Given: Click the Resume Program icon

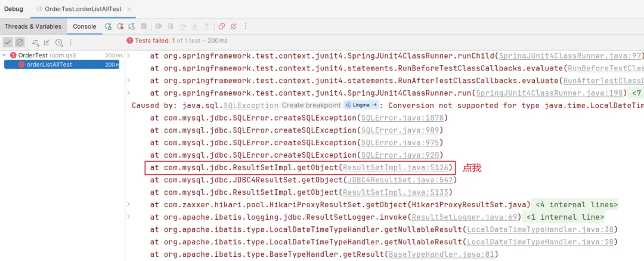Looking at the screenshot, I should (x=159, y=26).
